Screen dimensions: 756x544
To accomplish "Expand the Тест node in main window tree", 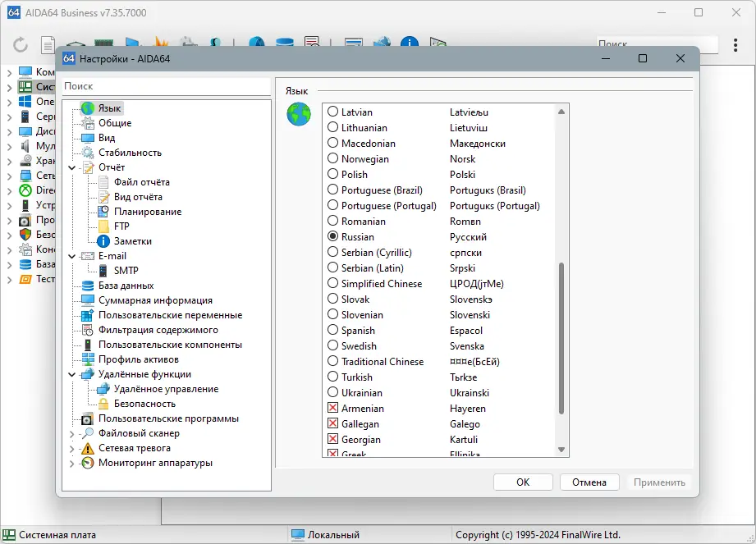I will (9, 280).
